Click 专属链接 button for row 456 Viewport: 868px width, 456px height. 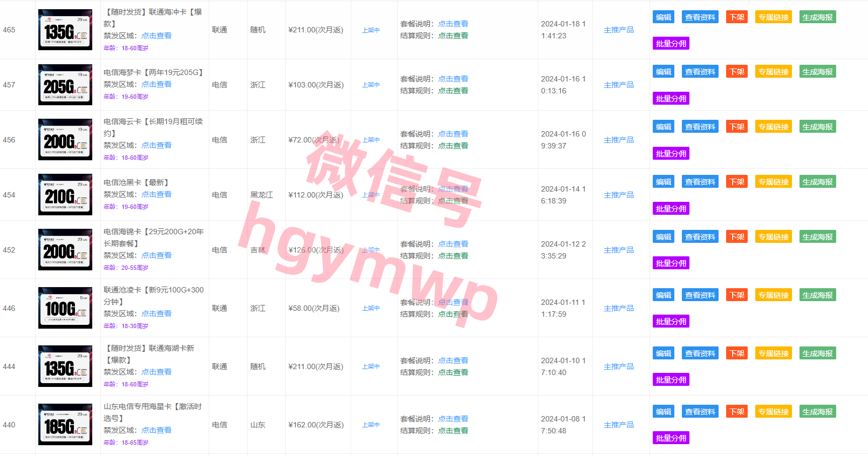point(774,127)
